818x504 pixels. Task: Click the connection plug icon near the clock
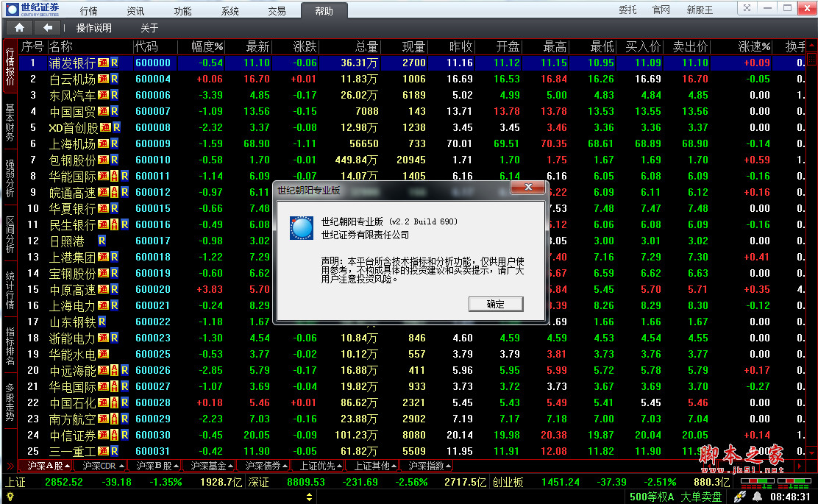[740, 497]
